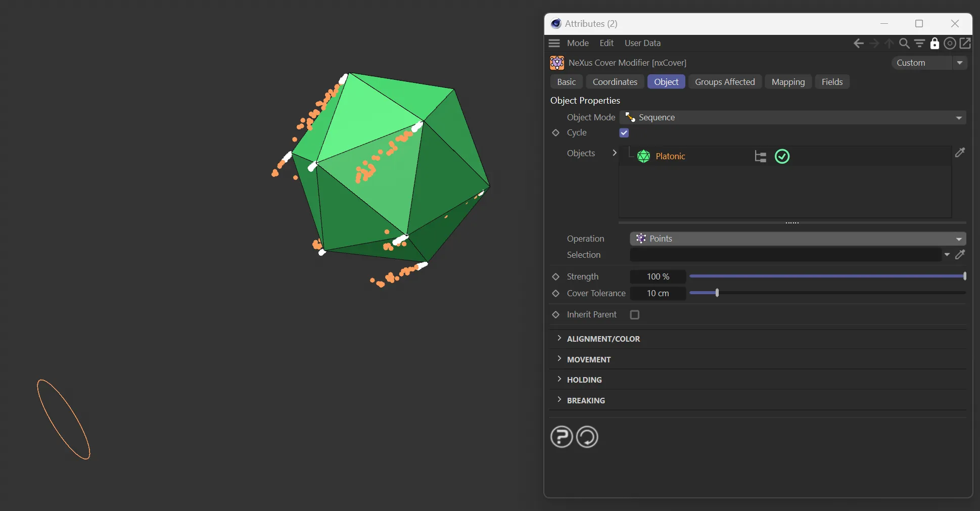Click the search magnifier icon in Attributes toolbar
Viewport: 980px width, 511px height.
904,43
